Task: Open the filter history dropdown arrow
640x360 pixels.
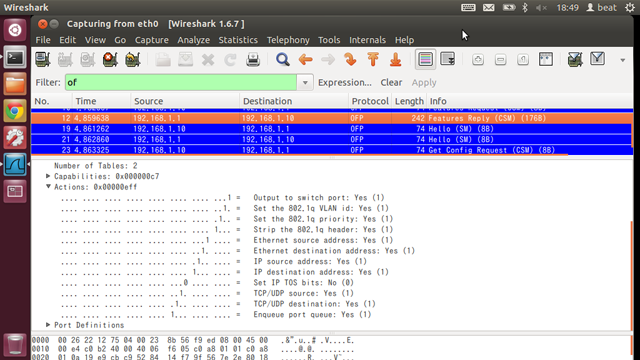Action: tap(305, 82)
